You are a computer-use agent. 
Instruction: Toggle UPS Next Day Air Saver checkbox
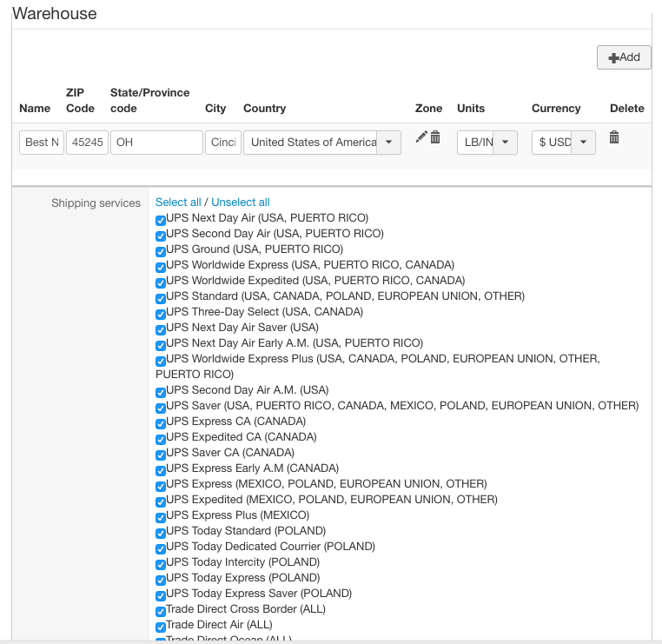pyautogui.click(x=161, y=329)
